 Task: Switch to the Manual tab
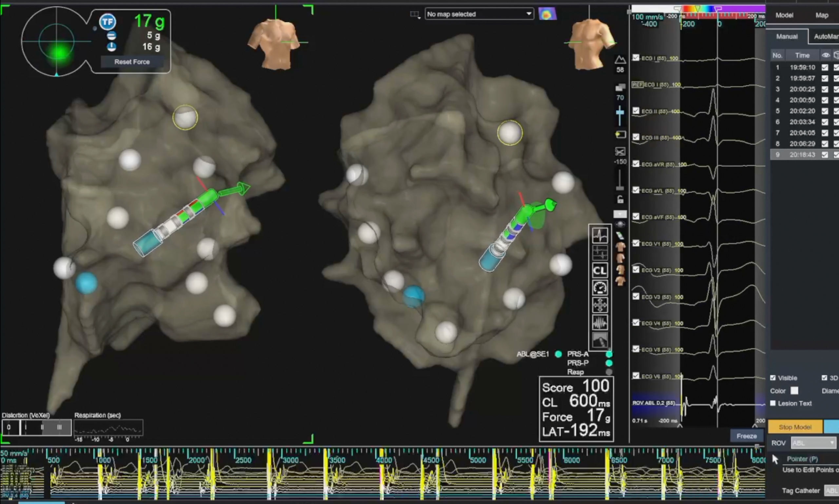click(787, 37)
